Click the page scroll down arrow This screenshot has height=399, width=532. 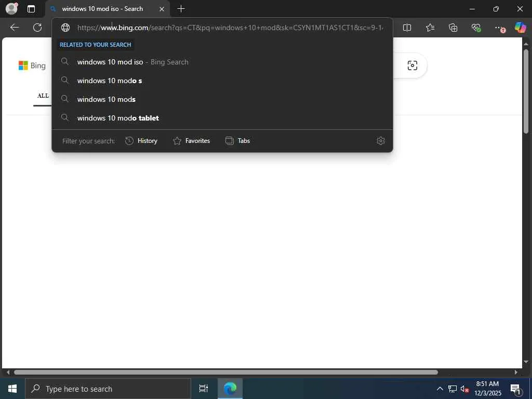(526, 362)
